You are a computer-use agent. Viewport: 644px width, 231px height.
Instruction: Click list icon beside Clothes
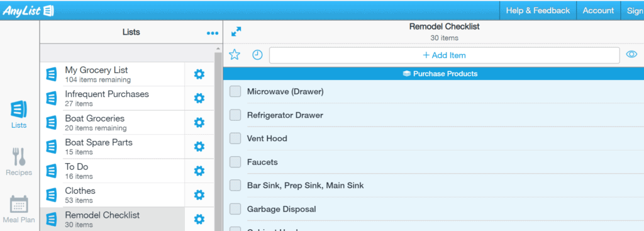pyautogui.click(x=52, y=195)
